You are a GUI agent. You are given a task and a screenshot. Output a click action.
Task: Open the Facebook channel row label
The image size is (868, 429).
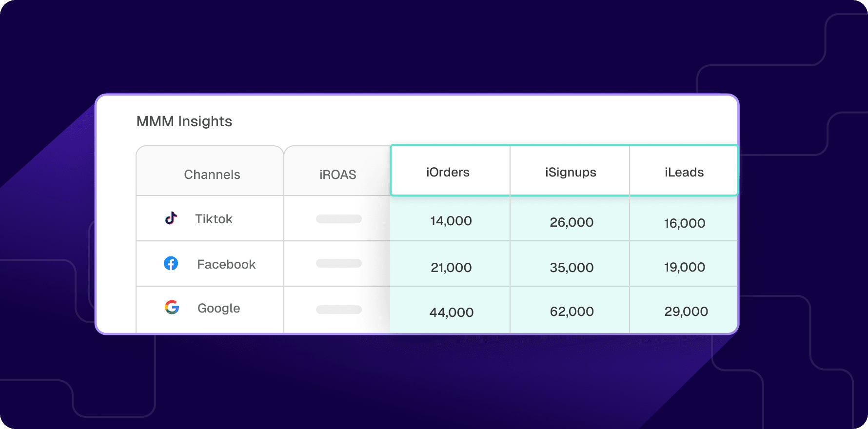tap(226, 264)
